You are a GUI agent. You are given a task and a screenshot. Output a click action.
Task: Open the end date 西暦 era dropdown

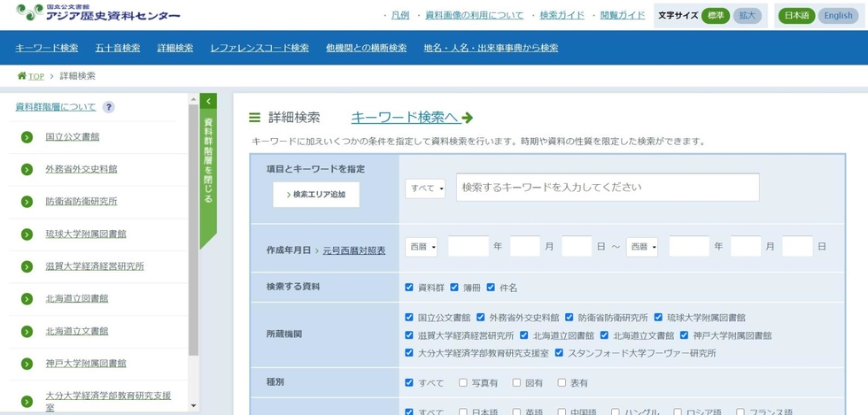[642, 247]
